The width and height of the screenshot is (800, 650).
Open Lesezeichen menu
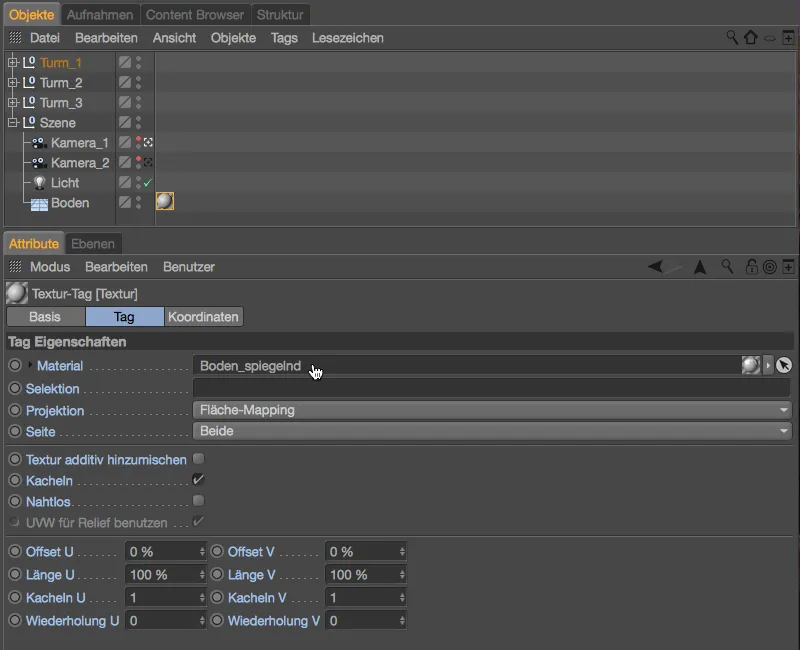[348, 38]
